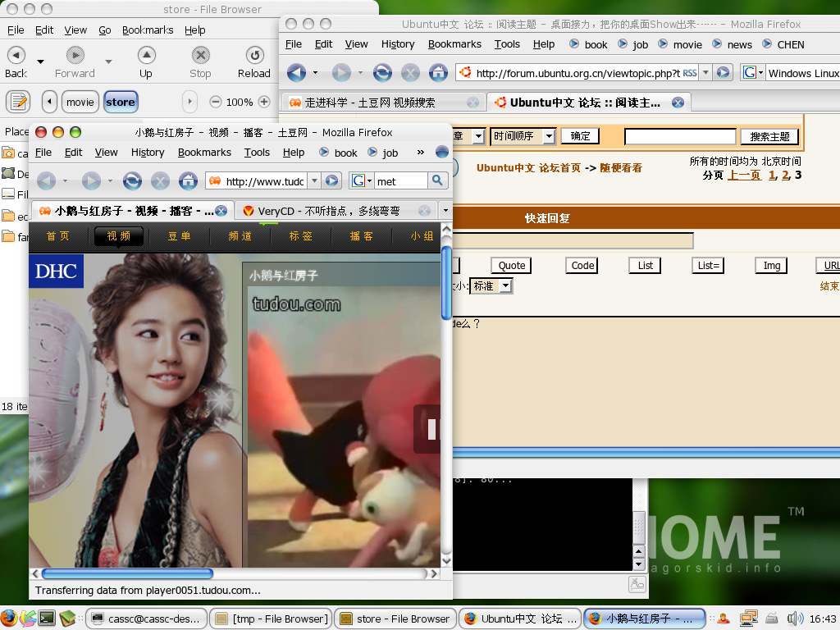Open the 时间顺序 sort dropdown

(x=523, y=136)
